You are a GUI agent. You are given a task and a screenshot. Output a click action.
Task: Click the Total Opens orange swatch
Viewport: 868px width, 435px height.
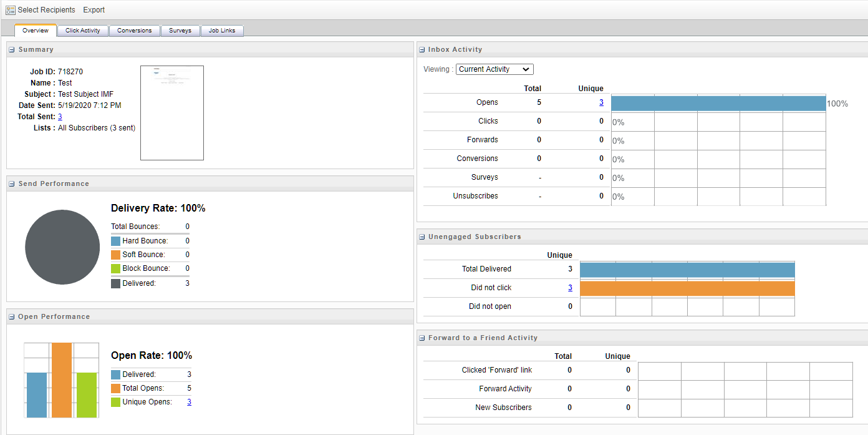coord(115,388)
